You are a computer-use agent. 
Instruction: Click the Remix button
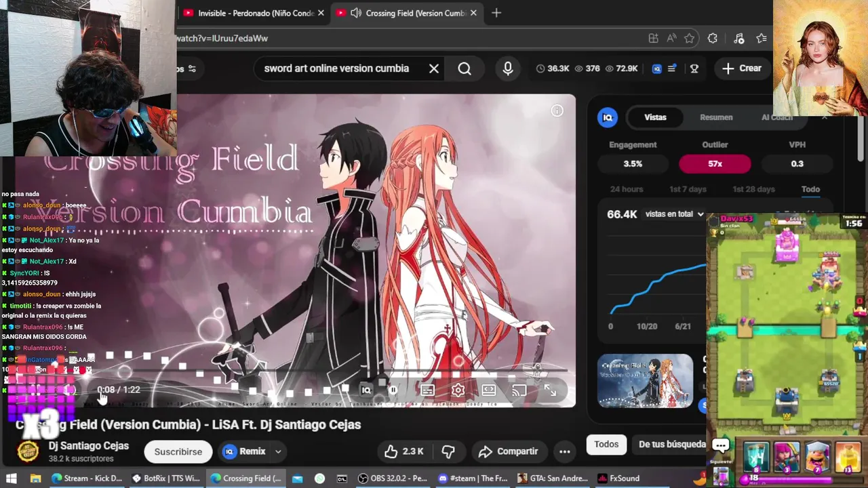245,451
